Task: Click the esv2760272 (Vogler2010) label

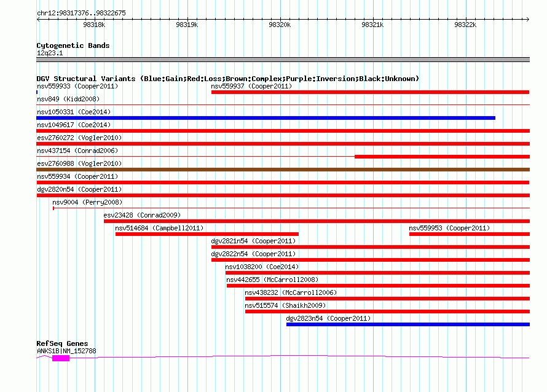Action: point(79,138)
